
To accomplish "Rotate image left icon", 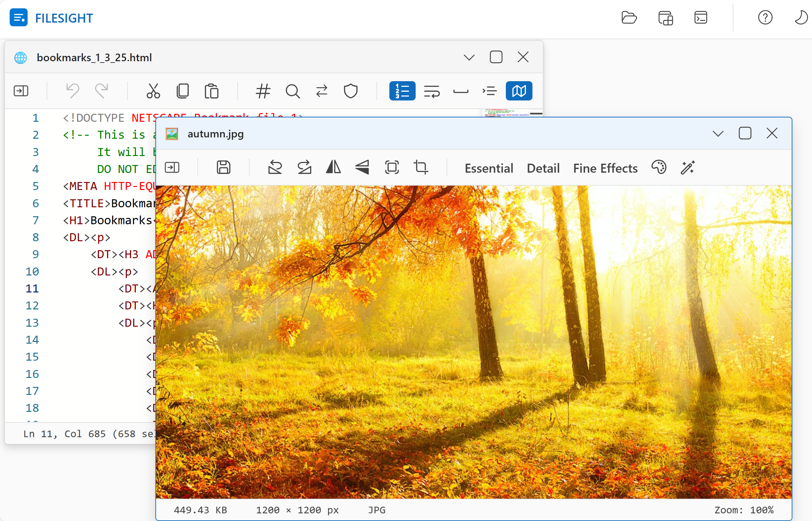I will [275, 167].
